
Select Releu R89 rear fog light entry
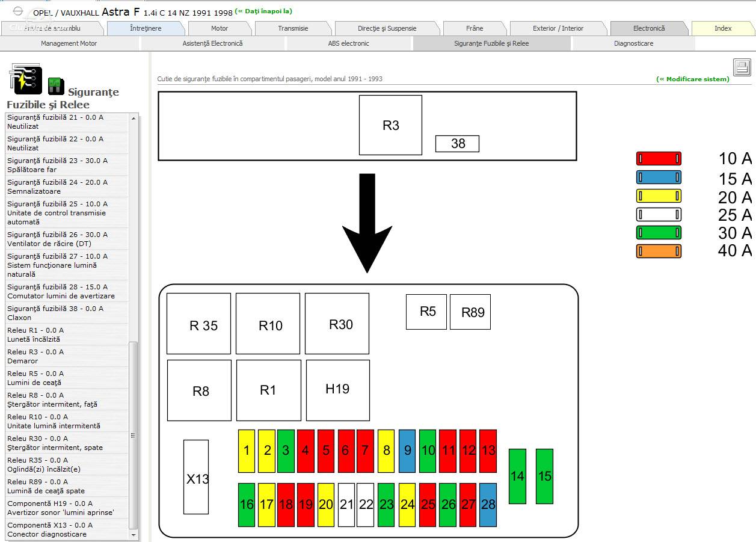[x=67, y=486]
